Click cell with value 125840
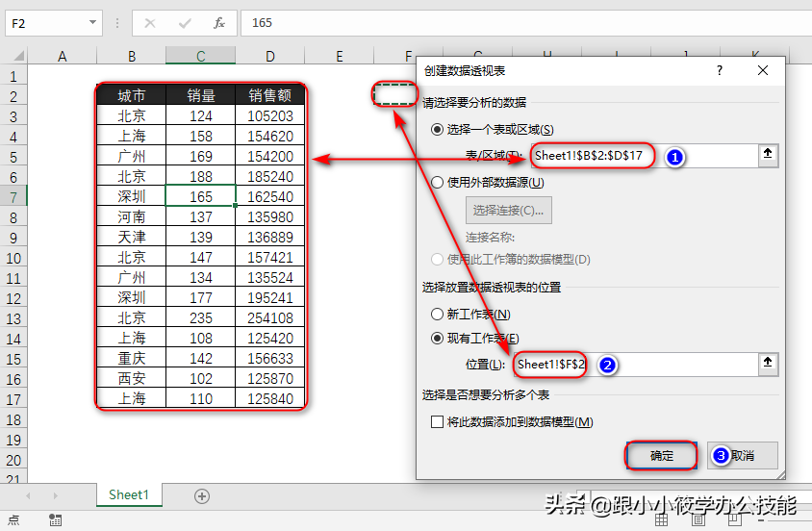 (x=269, y=398)
